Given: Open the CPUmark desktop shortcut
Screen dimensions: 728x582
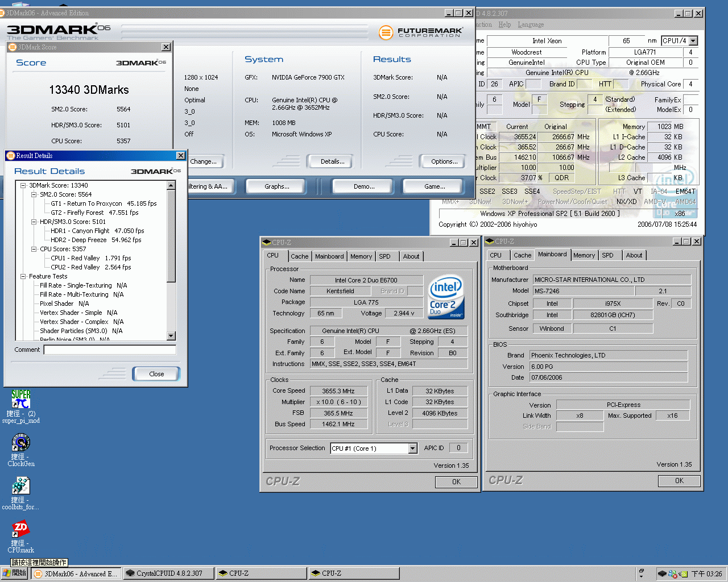Looking at the screenshot, I should coord(21,535).
